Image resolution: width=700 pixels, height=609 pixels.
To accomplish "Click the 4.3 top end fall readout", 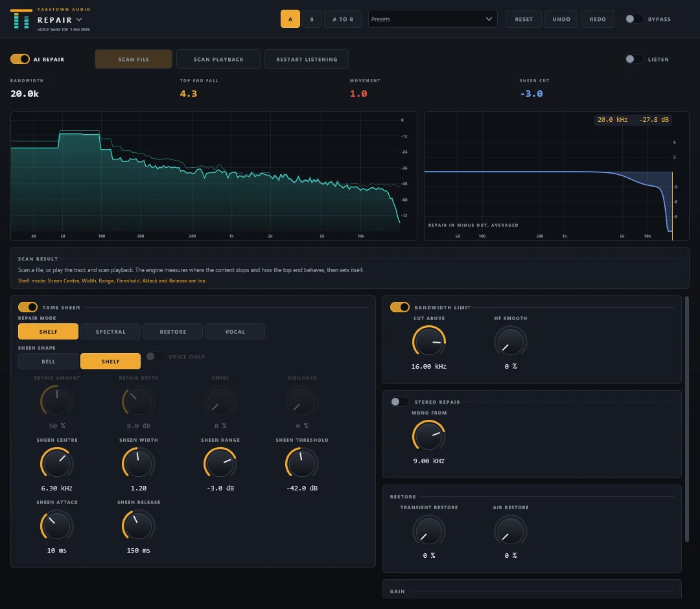I will (x=189, y=94).
